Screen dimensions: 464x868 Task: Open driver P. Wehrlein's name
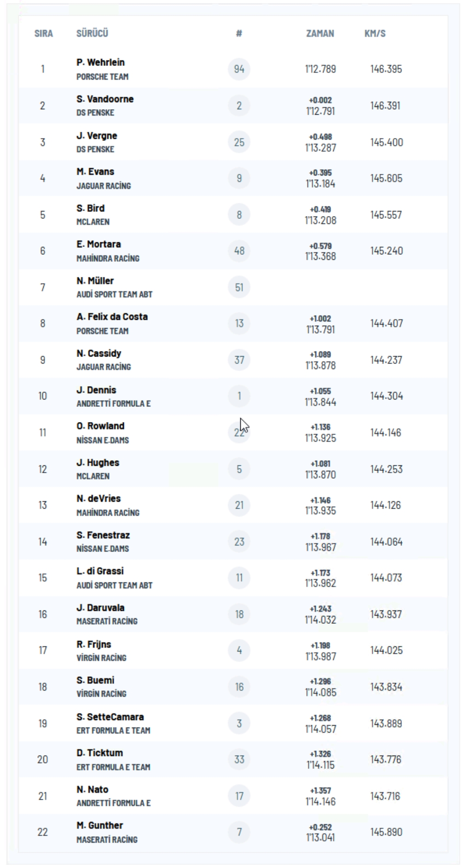(100, 62)
